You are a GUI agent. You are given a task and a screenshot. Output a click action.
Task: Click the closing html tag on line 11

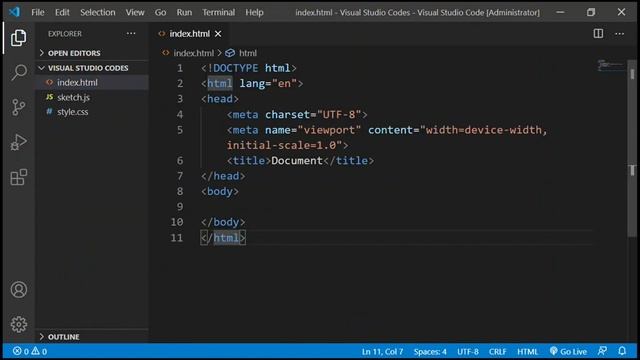click(223, 238)
